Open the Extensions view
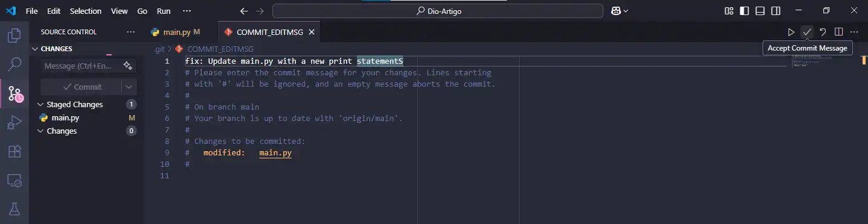 point(14,152)
